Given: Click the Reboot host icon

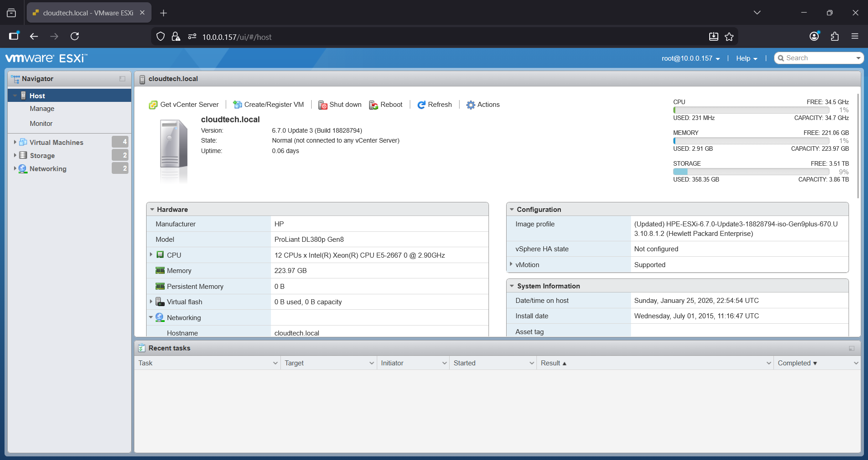Looking at the screenshot, I should (374, 105).
